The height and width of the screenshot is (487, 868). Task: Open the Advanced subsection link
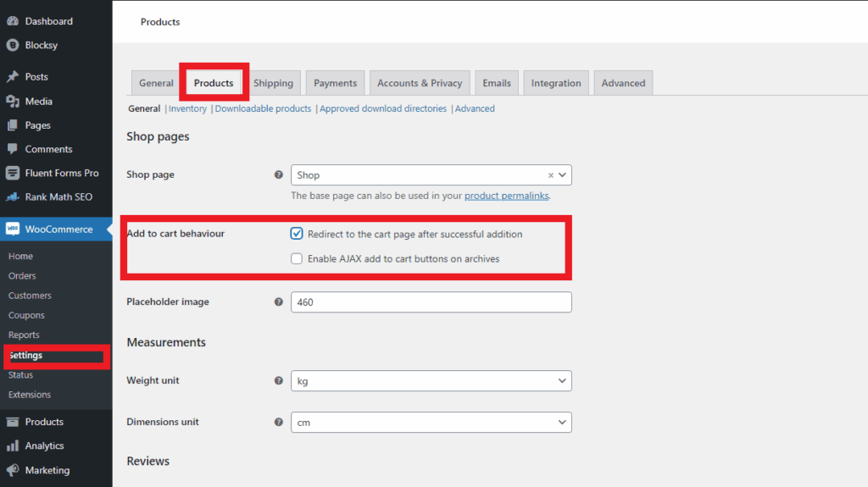[x=475, y=108]
